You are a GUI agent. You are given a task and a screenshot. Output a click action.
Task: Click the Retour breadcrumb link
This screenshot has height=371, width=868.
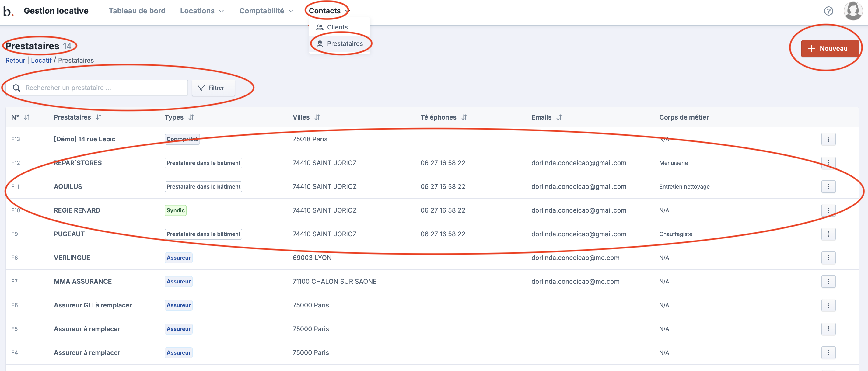click(15, 60)
